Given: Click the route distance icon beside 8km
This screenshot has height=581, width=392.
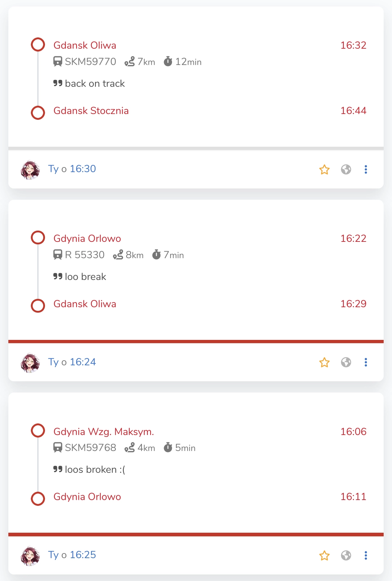Looking at the screenshot, I should (x=118, y=255).
